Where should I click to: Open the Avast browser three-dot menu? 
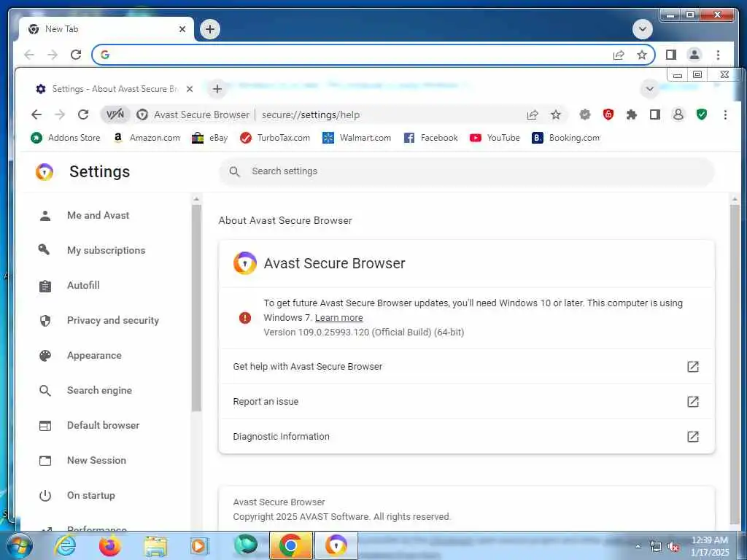click(x=725, y=114)
